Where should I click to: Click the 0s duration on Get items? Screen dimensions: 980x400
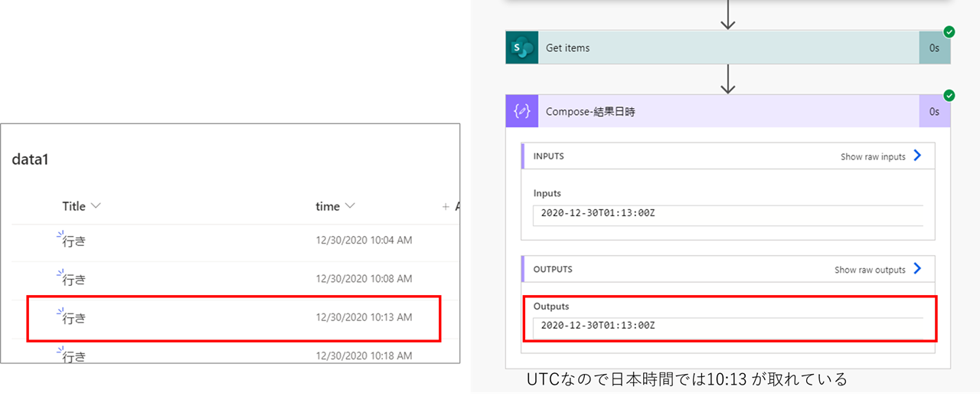(x=934, y=48)
